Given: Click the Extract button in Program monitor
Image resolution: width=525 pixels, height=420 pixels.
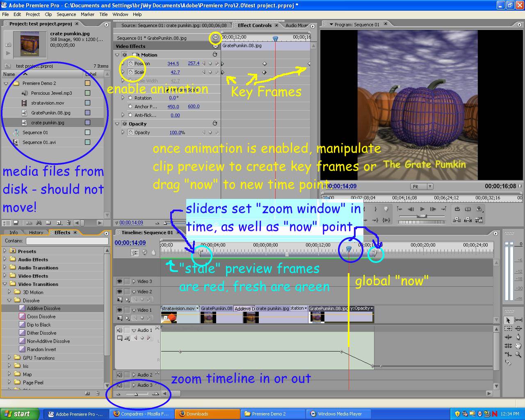Looking at the screenshot, I should [x=468, y=220].
